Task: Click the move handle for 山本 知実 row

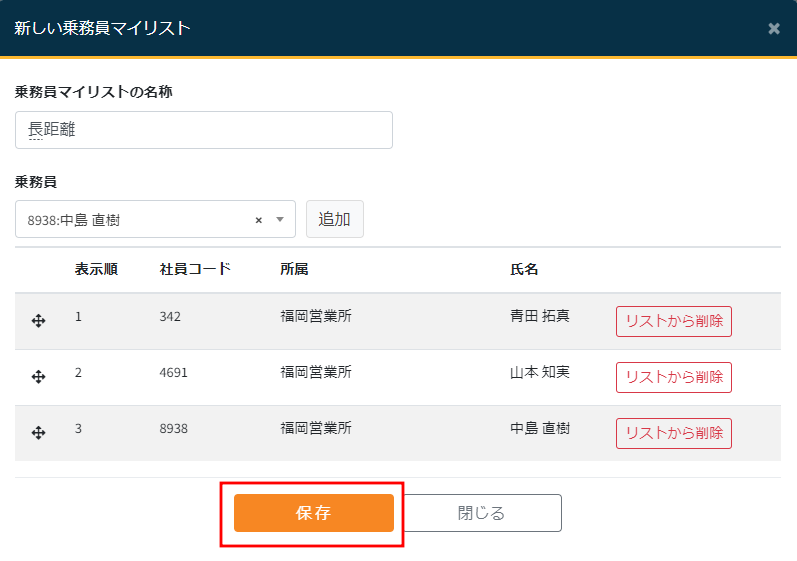Action: 39,377
